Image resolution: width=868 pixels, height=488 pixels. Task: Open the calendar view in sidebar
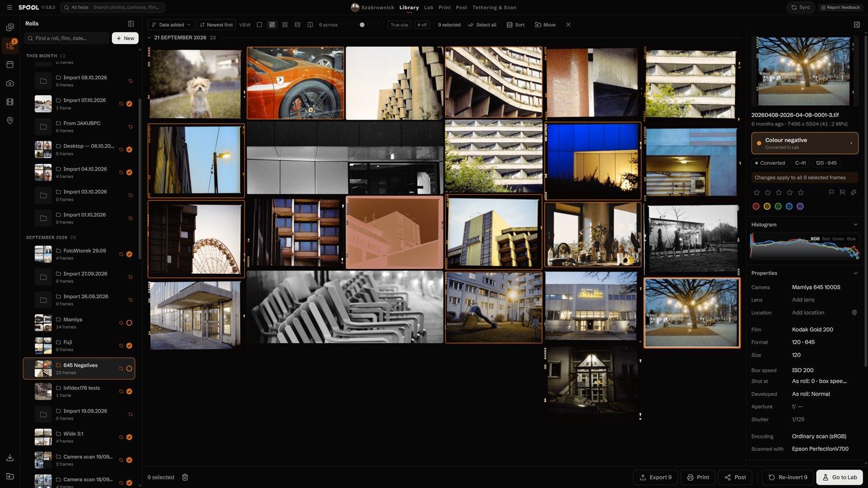[10, 65]
